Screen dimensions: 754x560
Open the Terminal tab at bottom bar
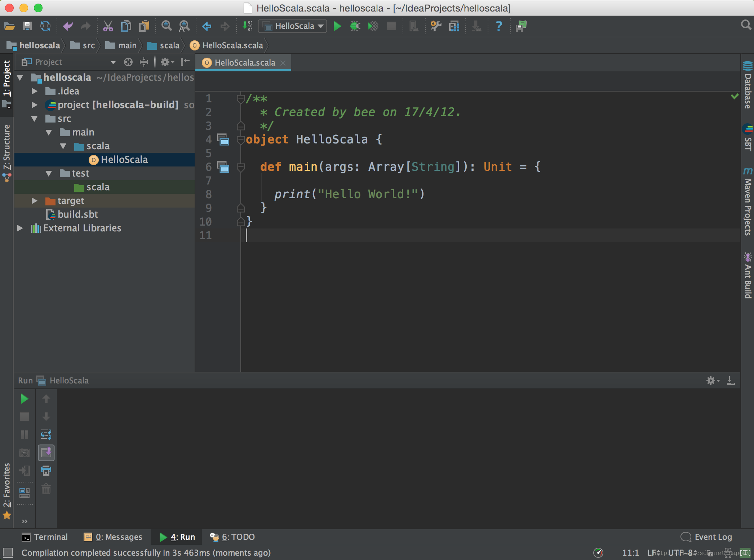46,537
